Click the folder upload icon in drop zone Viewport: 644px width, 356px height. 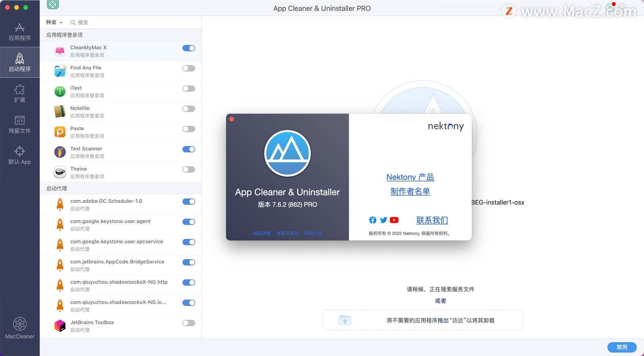click(x=345, y=320)
